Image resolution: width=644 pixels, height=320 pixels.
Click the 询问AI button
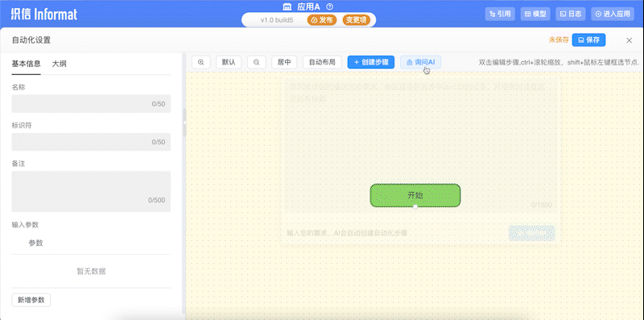coord(420,62)
